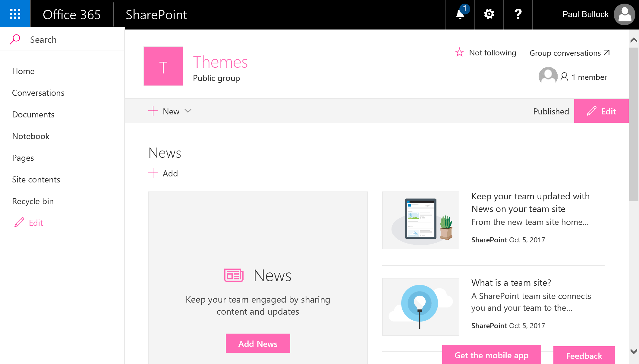Expand the New dropdown chevron

tap(188, 111)
